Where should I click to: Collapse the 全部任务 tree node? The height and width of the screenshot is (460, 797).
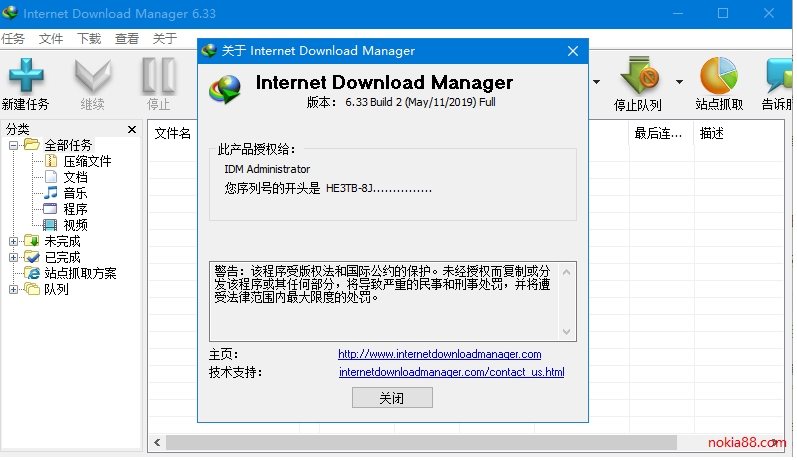(x=14, y=146)
